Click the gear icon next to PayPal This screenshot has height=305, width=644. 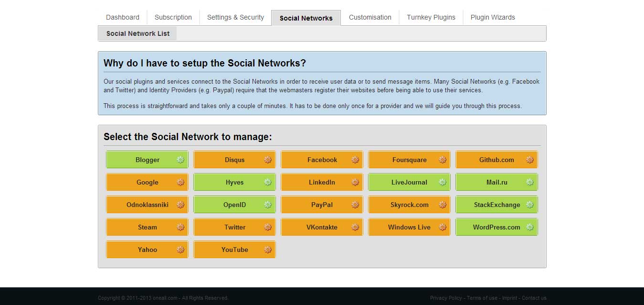pyautogui.click(x=355, y=205)
